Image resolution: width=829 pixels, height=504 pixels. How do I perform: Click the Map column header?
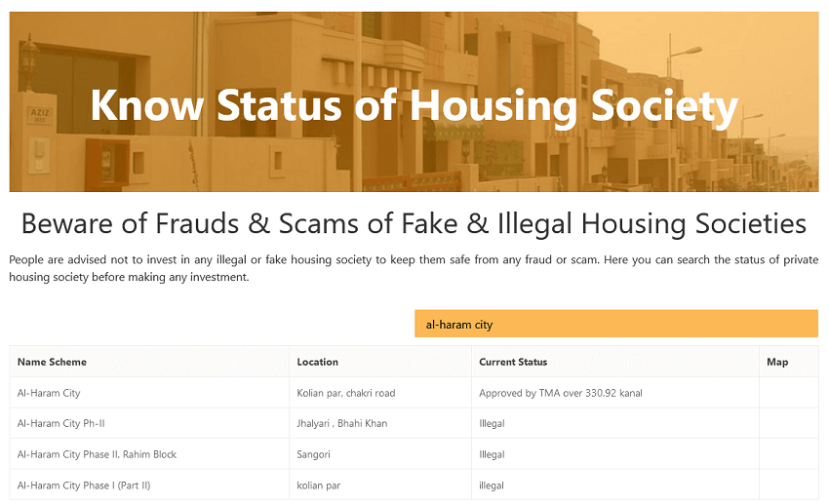[777, 362]
